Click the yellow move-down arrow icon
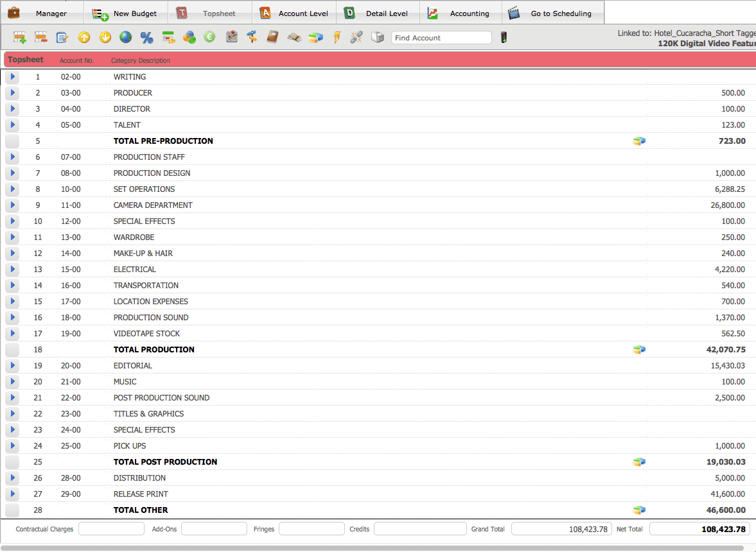The width and height of the screenshot is (756, 552). (x=105, y=37)
